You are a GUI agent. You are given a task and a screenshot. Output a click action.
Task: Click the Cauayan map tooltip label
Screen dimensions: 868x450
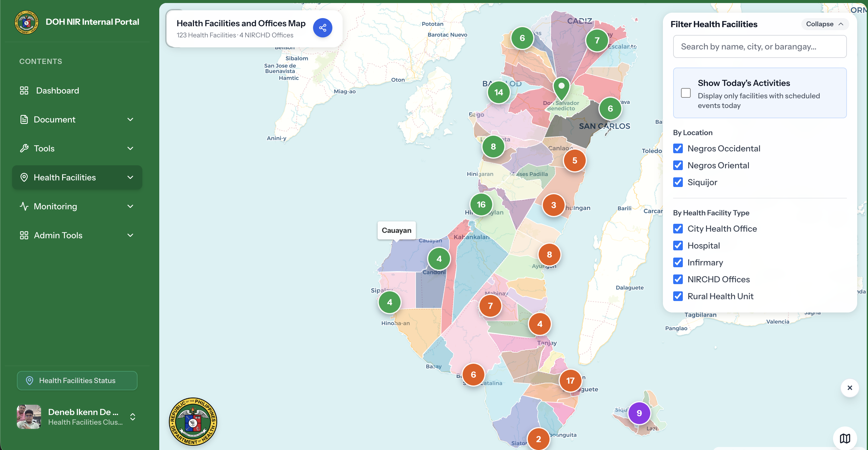pos(396,230)
